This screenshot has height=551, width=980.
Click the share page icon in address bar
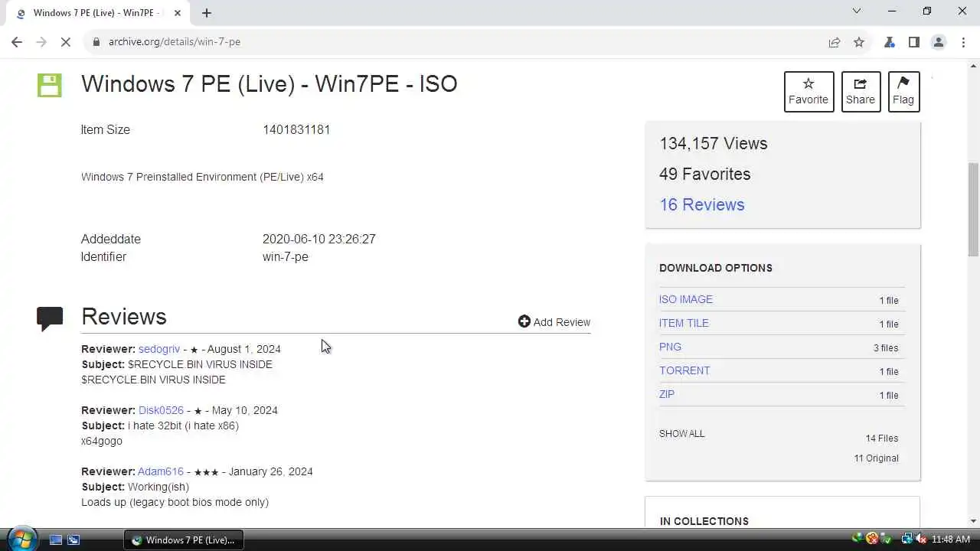[x=835, y=42]
